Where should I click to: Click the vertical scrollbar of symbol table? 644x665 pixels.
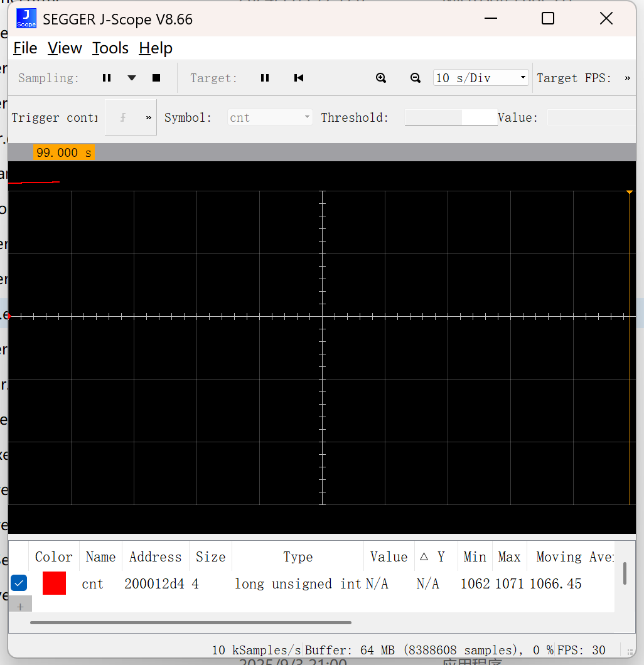[x=625, y=573]
